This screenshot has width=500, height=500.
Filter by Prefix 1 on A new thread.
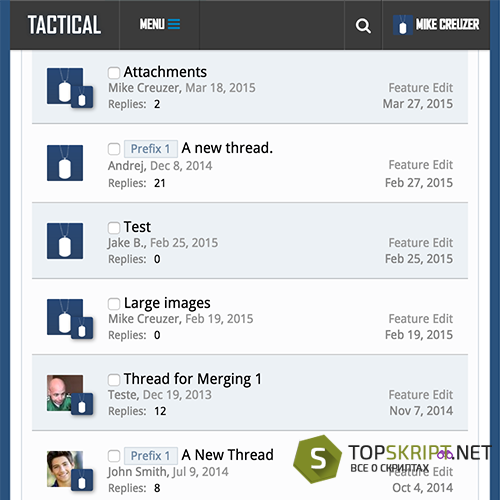coord(151,149)
